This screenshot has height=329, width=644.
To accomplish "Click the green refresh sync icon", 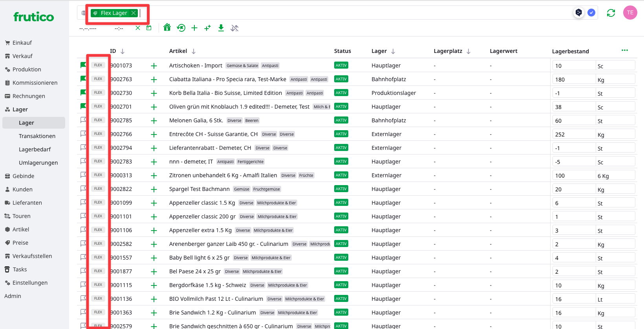I will (611, 13).
